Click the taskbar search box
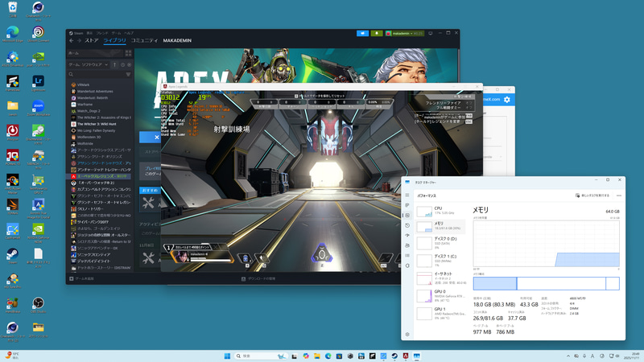 point(261,356)
